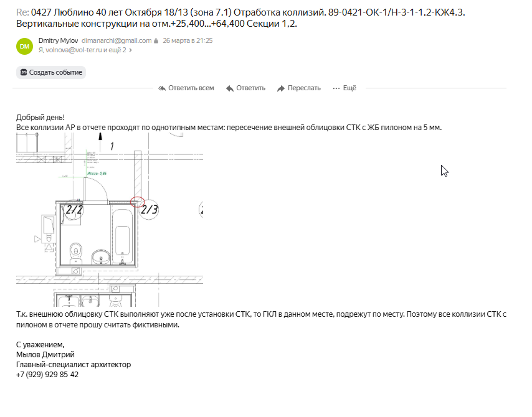
Task: Click the calendar icon in Создать событие
Action: [24, 72]
